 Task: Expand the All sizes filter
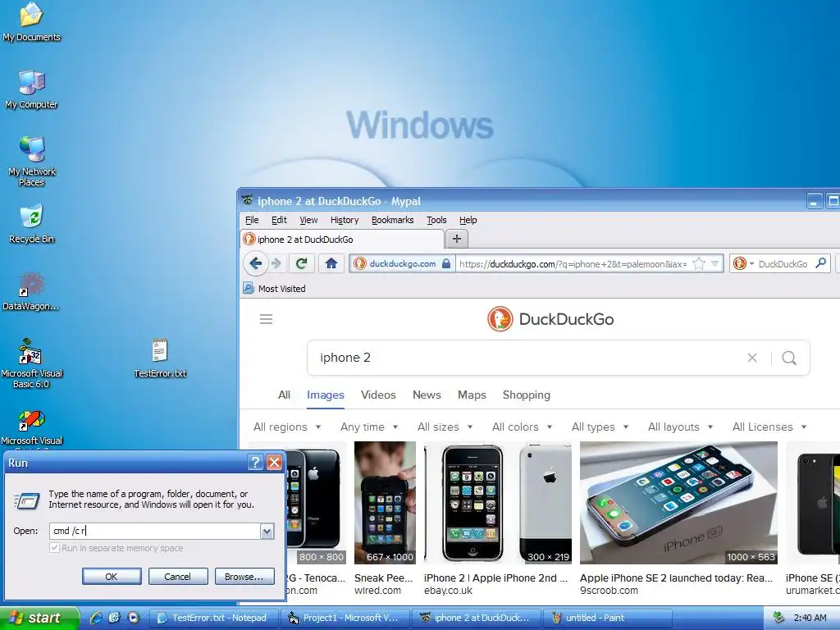pos(445,427)
